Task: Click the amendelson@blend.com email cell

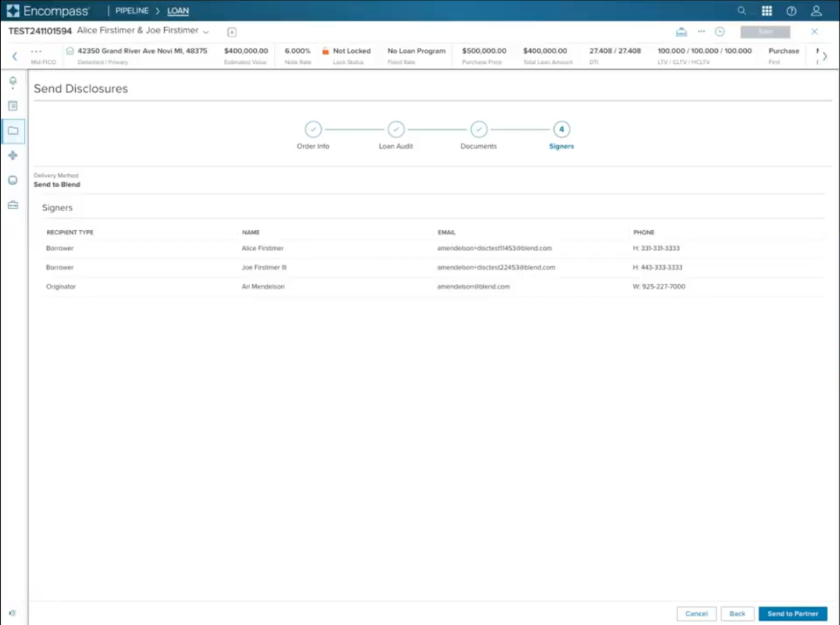Action: 473,287
